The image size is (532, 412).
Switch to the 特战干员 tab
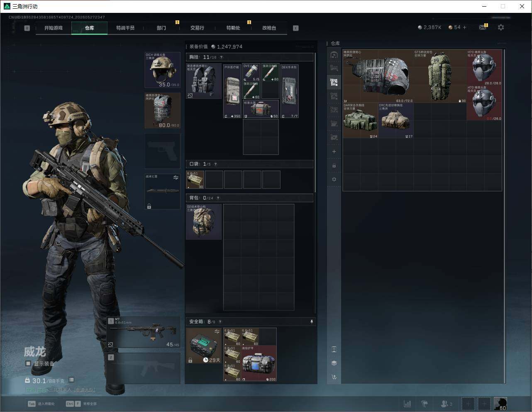pyautogui.click(x=125, y=28)
